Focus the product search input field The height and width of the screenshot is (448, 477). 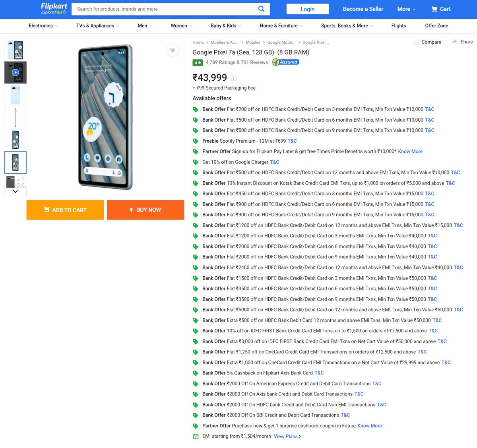(164, 9)
